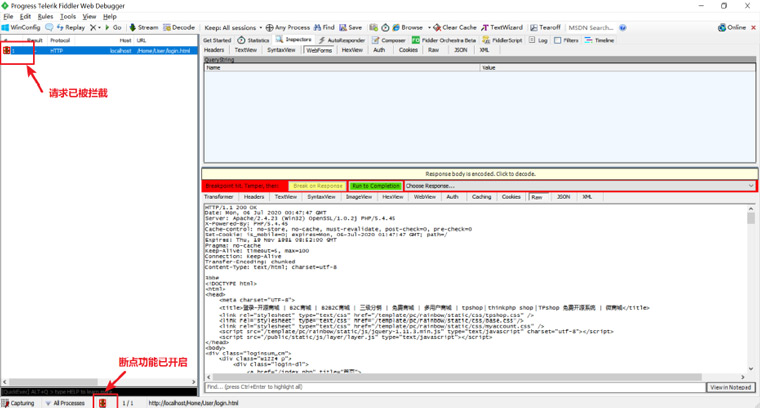Open the View menu

click(89, 16)
